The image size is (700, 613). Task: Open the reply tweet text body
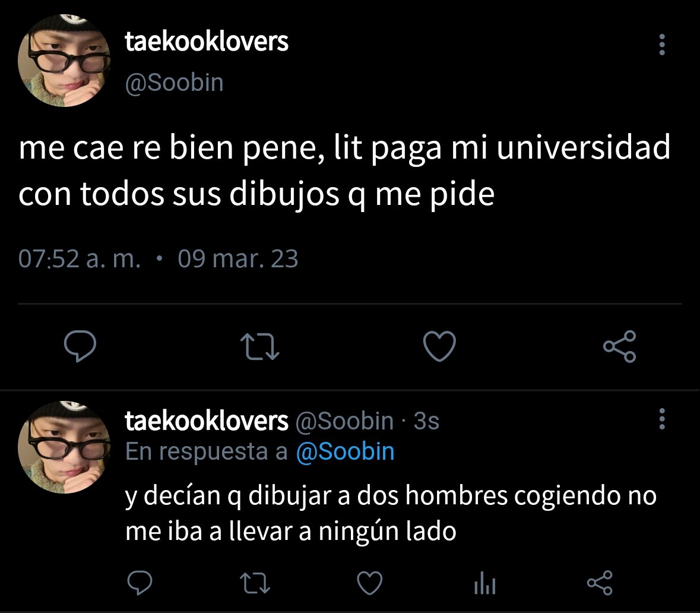pos(391,513)
